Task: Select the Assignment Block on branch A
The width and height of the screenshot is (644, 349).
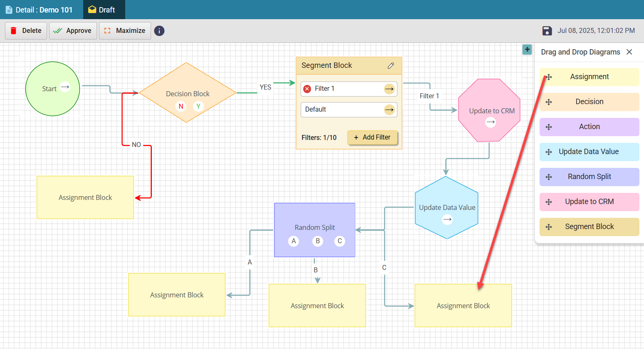Action: click(177, 295)
